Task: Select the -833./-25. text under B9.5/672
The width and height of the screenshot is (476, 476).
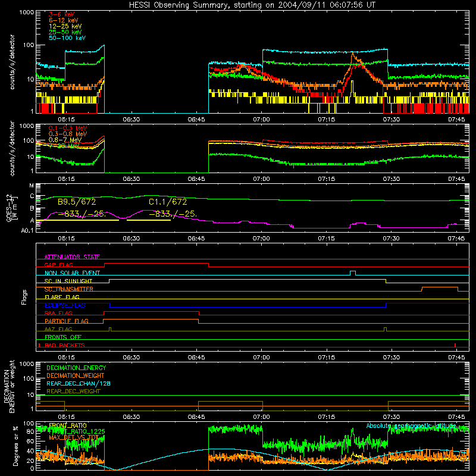Action: (x=82, y=214)
